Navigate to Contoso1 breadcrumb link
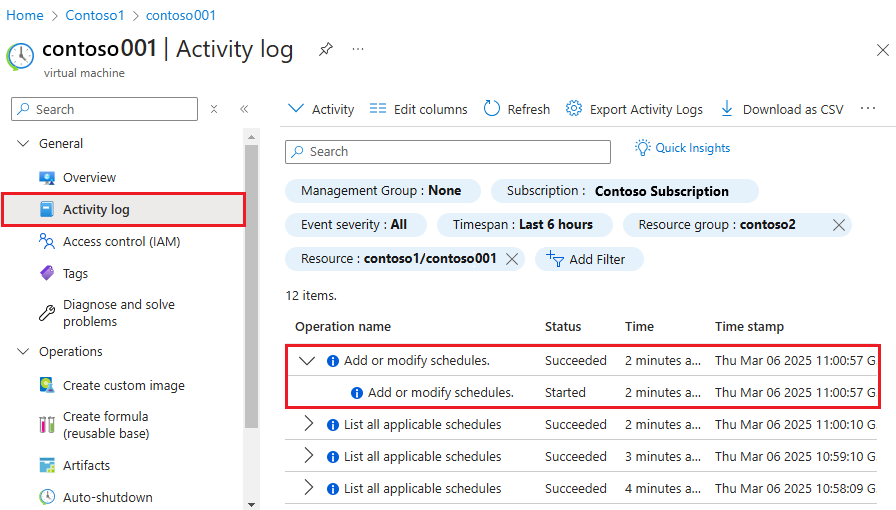This screenshot has width=896, height=510. pos(94,15)
